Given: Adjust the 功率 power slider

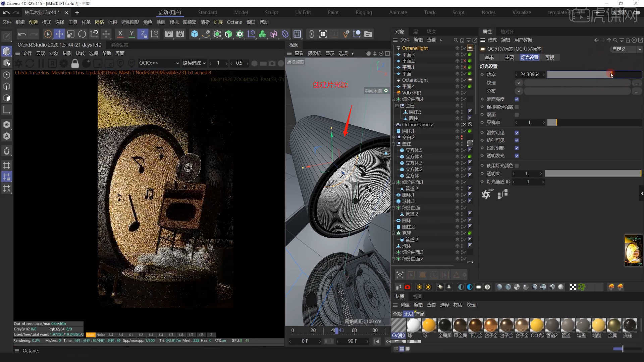Looking at the screenshot, I should pyautogui.click(x=594, y=74).
